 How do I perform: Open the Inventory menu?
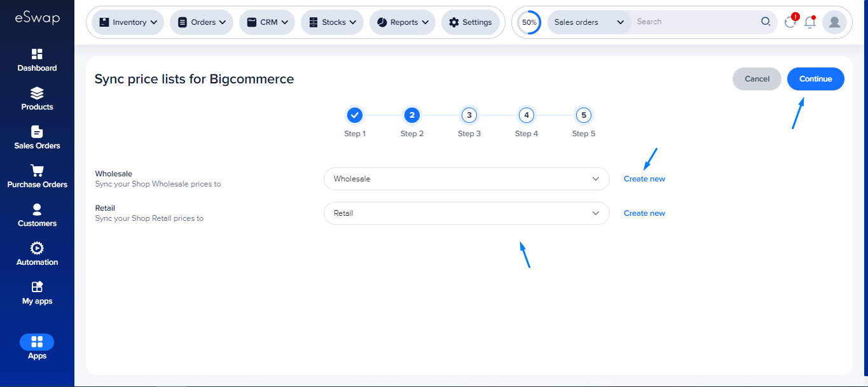coord(128,22)
